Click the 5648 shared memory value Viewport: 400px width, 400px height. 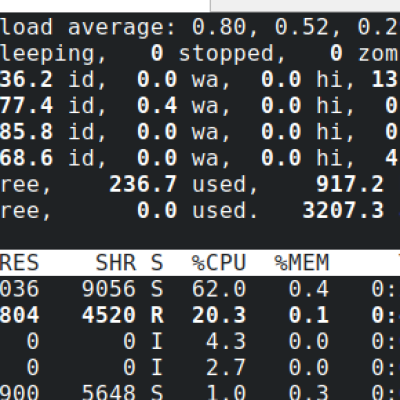109,392
